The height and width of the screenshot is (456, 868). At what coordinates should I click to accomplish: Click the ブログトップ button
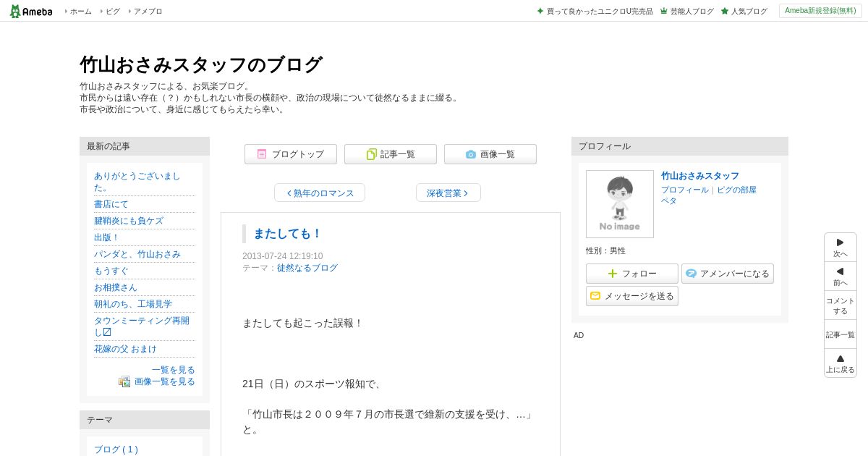coord(291,154)
